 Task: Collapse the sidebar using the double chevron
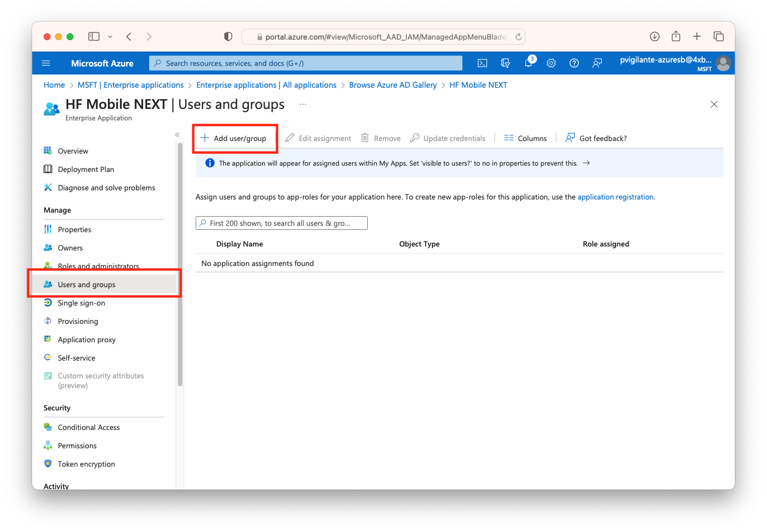click(x=177, y=134)
